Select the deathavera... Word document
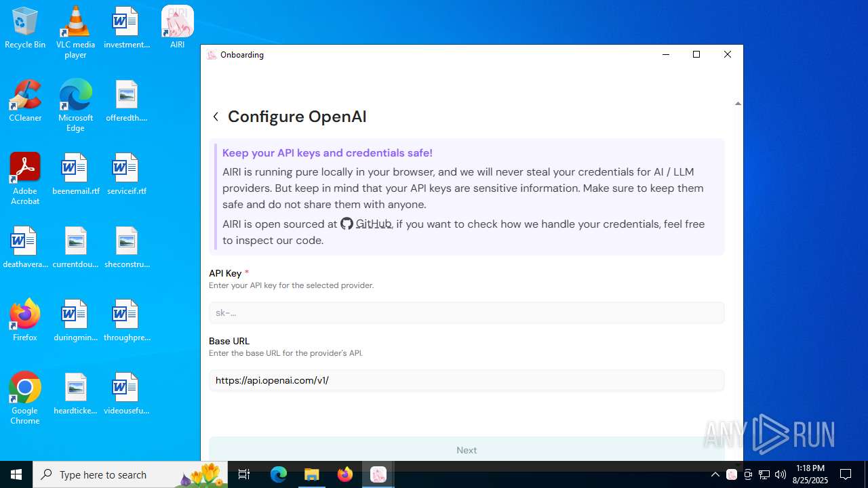Image resolution: width=868 pixels, height=488 pixels. tap(25, 247)
